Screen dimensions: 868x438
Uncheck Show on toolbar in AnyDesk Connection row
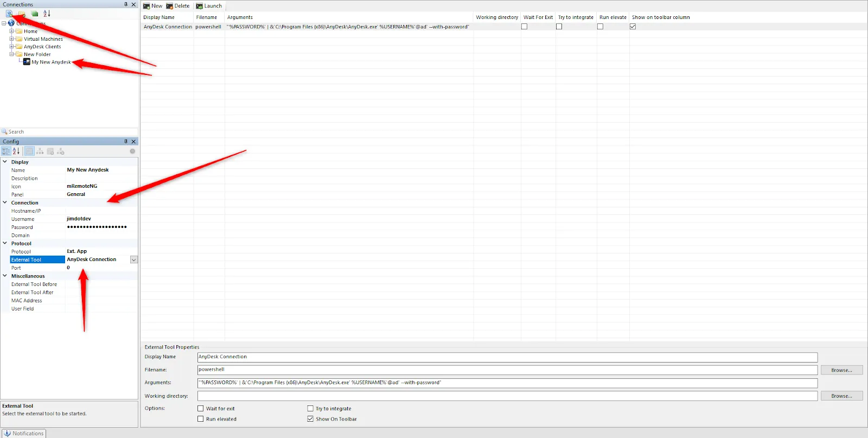633,27
